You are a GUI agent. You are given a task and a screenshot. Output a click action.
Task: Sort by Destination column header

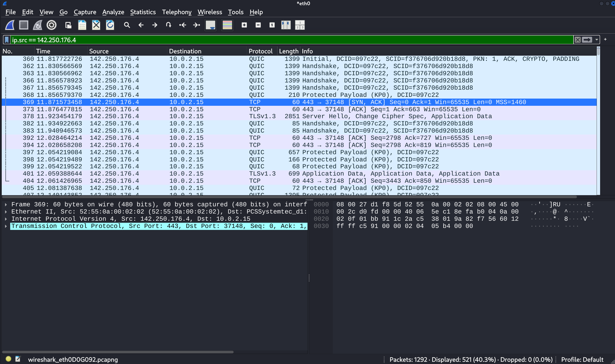pos(207,51)
